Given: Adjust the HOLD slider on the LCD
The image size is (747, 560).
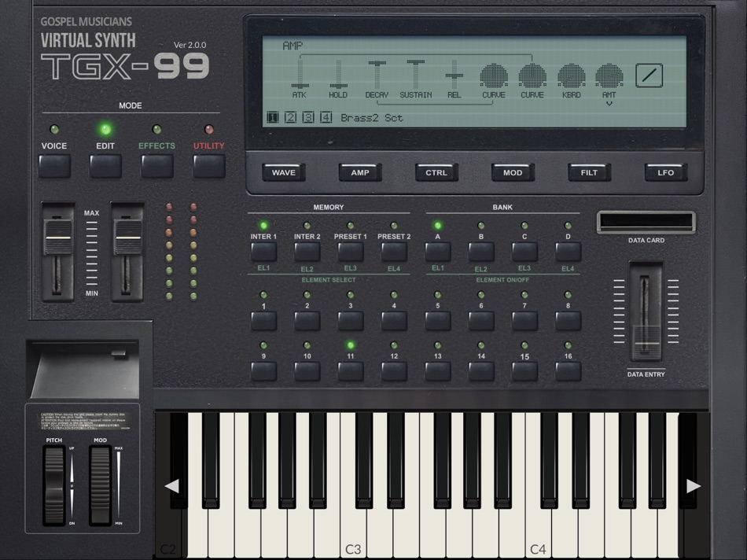Looking at the screenshot, I should point(338,74).
